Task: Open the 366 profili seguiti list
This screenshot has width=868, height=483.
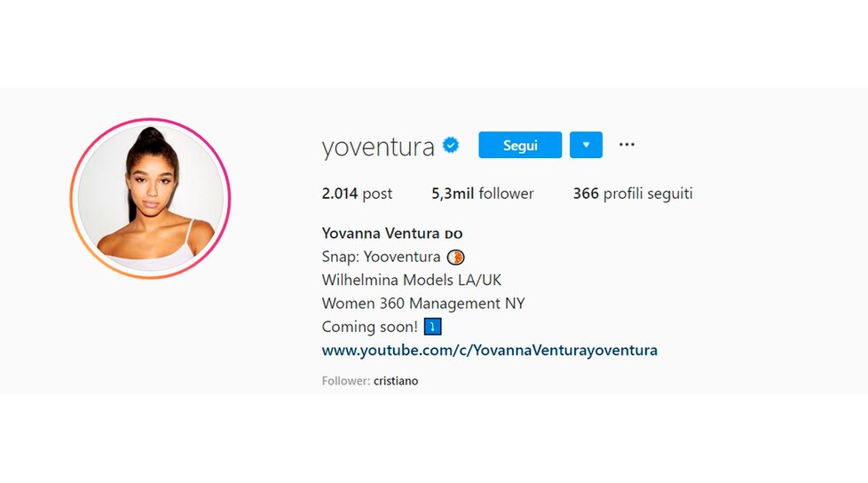Action: click(x=633, y=194)
